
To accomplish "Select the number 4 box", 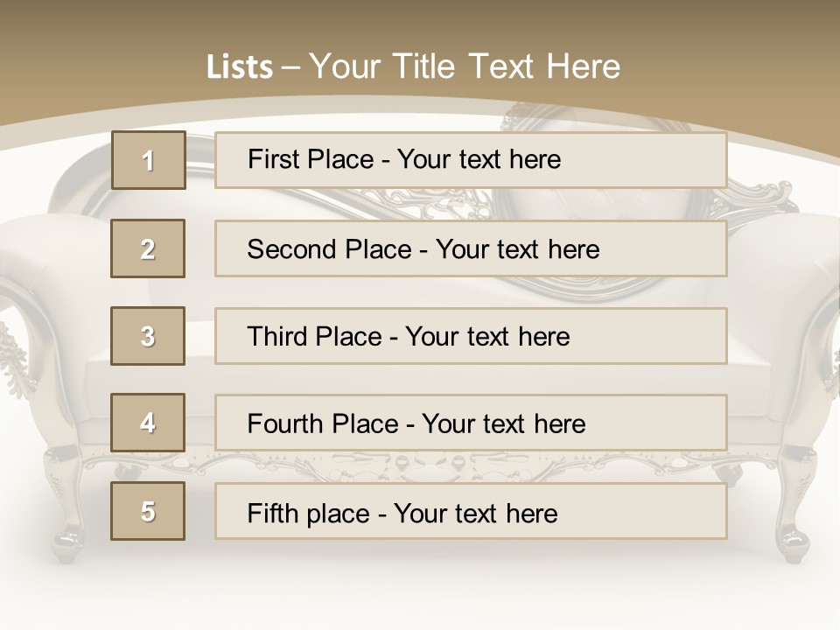I will click(148, 423).
